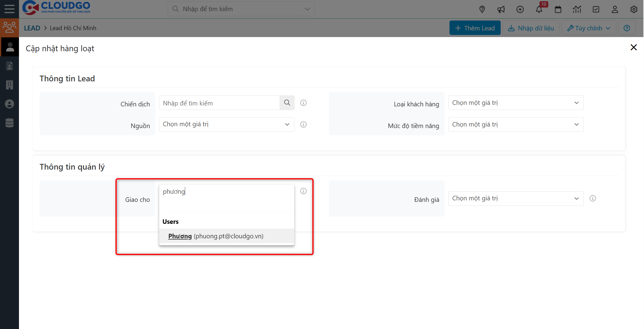
Task: Click the notification bell icon
Action: pos(539,9)
